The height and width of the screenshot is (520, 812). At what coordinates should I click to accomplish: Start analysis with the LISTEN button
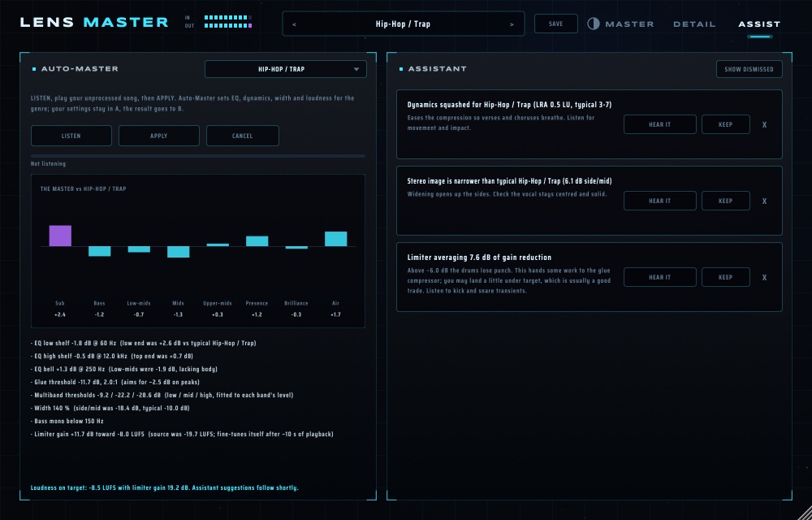click(x=71, y=136)
